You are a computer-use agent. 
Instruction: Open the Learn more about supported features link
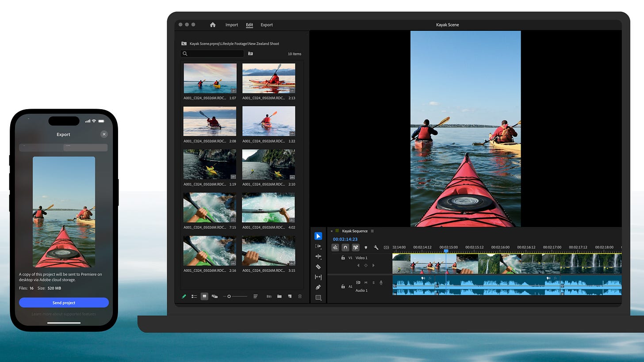tap(64, 314)
